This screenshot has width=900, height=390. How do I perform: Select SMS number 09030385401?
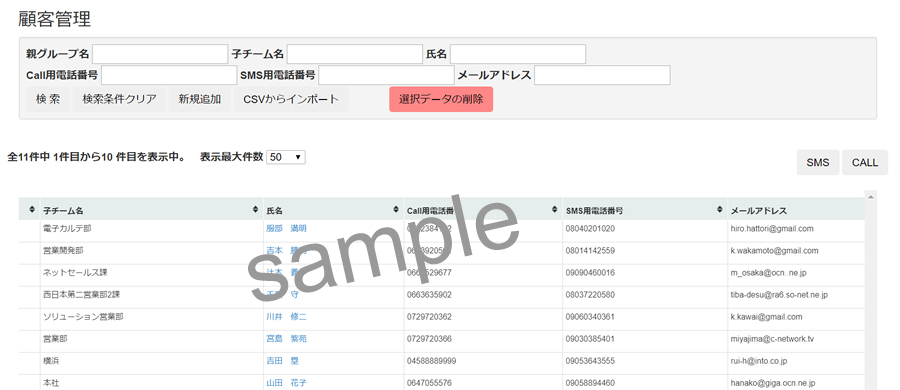[590, 339]
